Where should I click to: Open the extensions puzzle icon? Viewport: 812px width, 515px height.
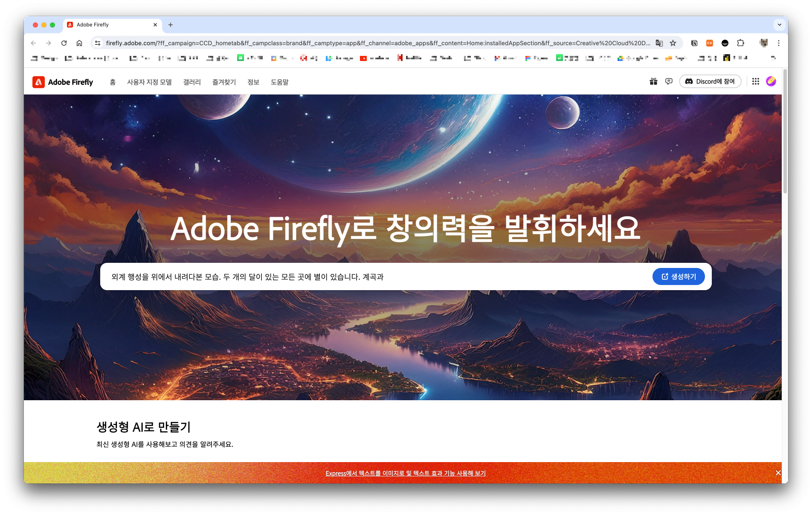tap(741, 43)
